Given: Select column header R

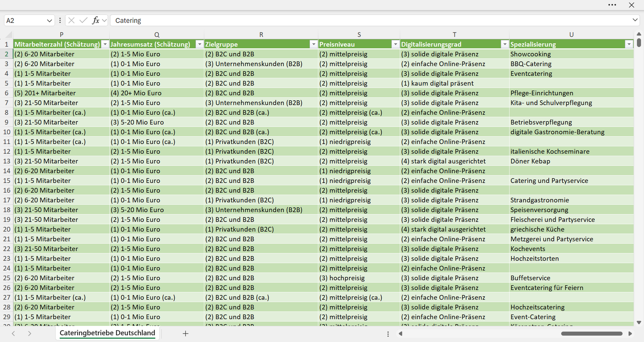Looking at the screenshot, I should [261, 35].
